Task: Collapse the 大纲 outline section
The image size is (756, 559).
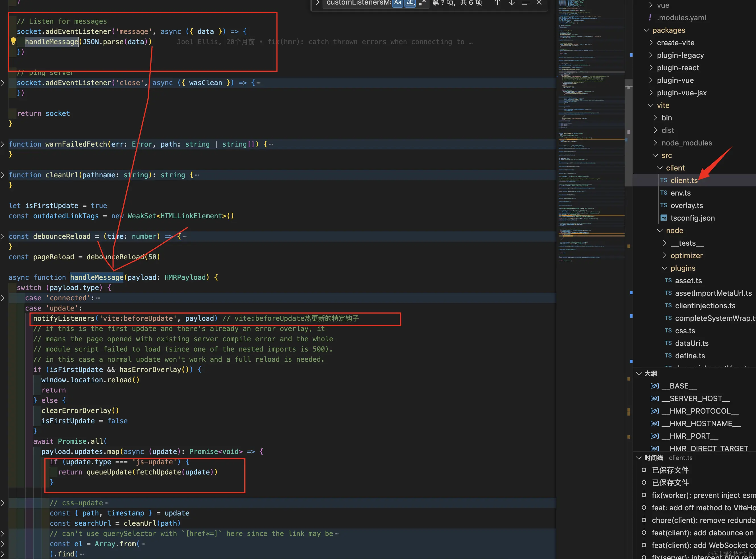Action: point(650,373)
